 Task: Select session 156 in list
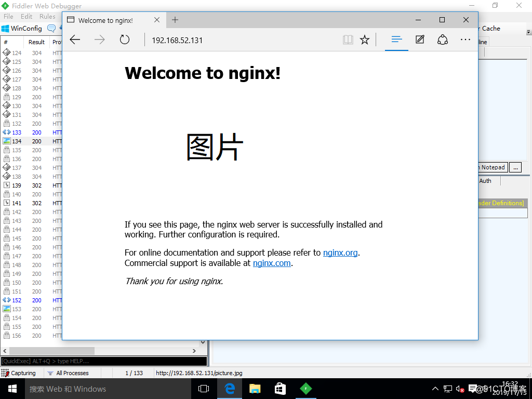point(32,335)
